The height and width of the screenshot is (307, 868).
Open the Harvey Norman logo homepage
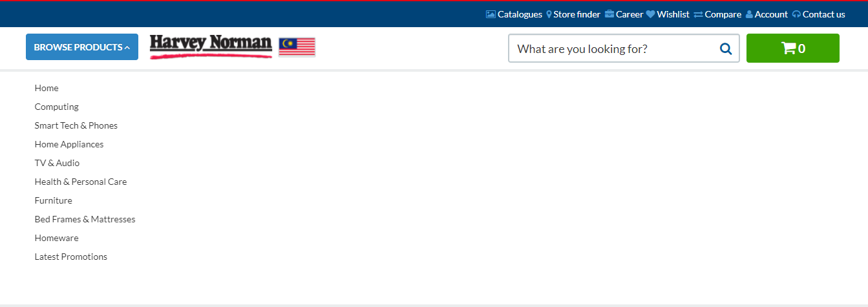[x=211, y=47]
